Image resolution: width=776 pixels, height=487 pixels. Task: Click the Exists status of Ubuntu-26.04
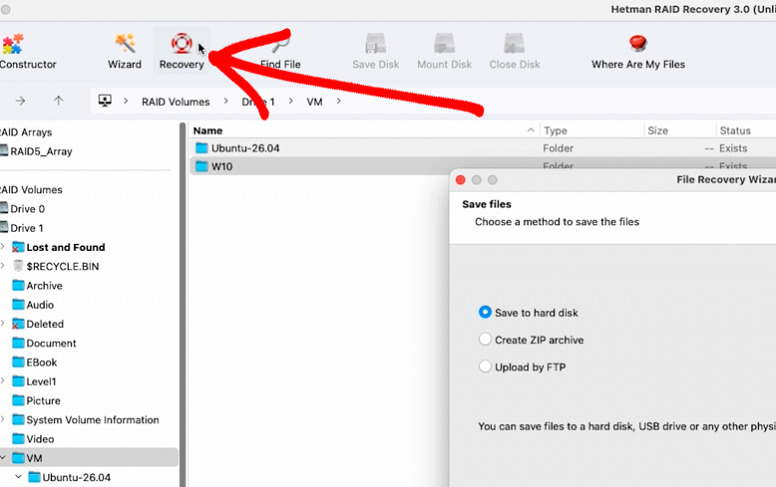[x=733, y=148]
